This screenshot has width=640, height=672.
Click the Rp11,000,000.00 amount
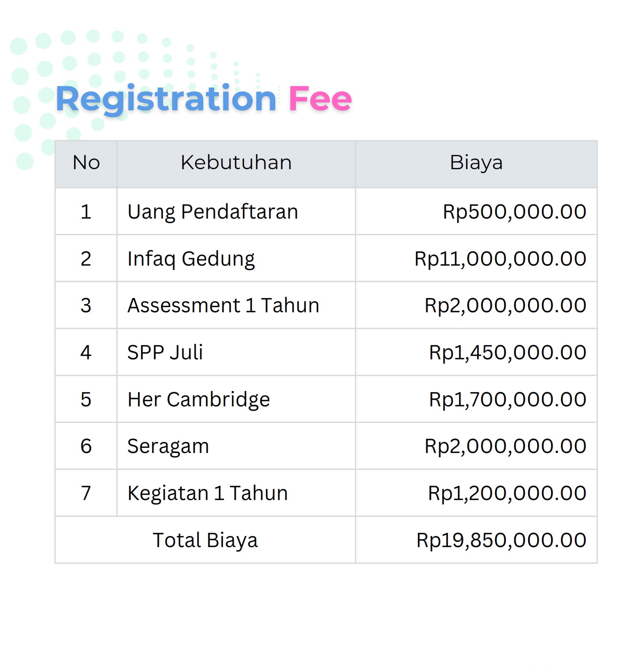click(500, 259)
